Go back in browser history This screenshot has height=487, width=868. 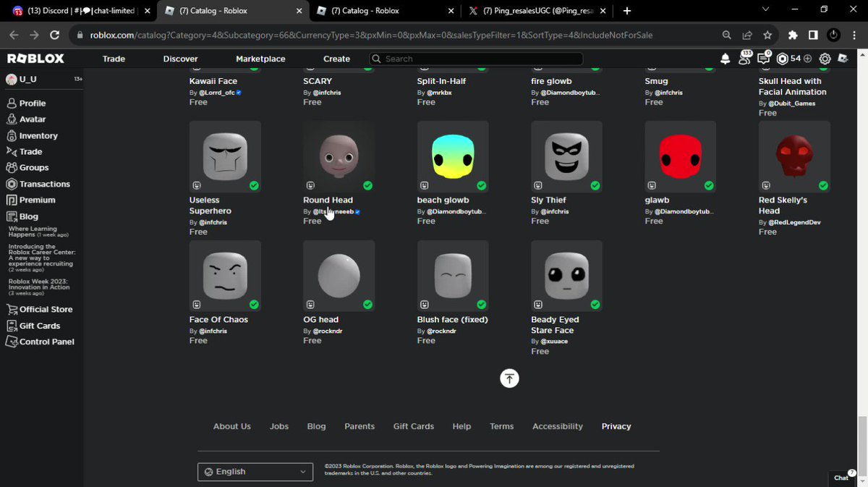(x=14, y=35)
